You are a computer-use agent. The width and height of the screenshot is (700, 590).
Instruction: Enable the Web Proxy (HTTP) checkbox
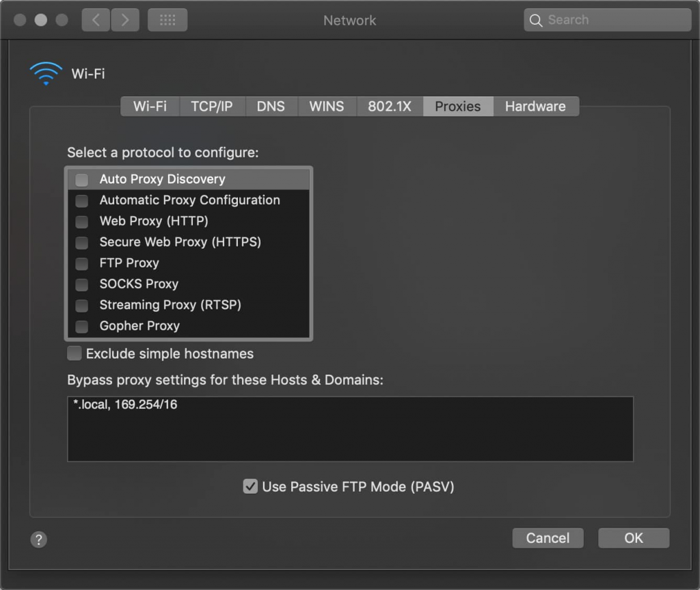[81, 222]
